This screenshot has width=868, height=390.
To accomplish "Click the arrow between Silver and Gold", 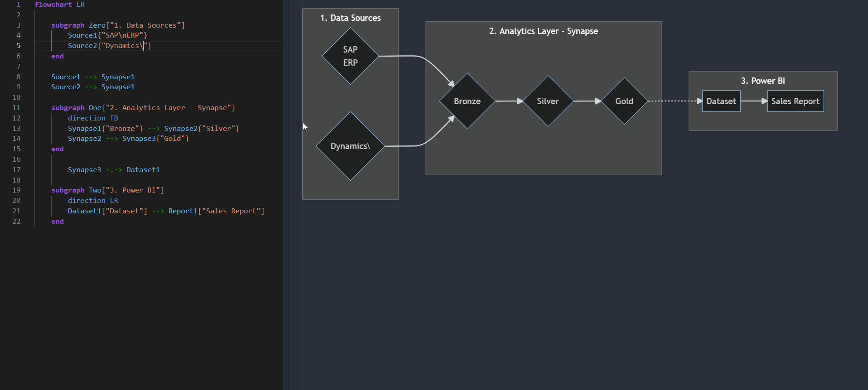I will click(588, 101).
